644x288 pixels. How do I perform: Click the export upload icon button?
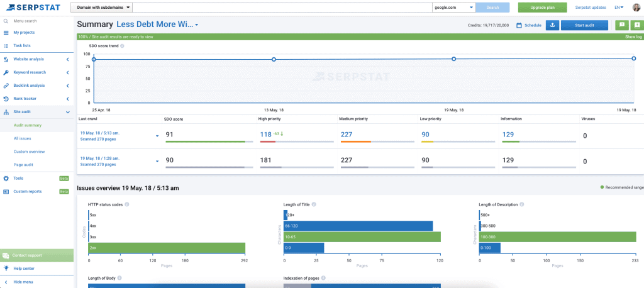coord(551,25)
